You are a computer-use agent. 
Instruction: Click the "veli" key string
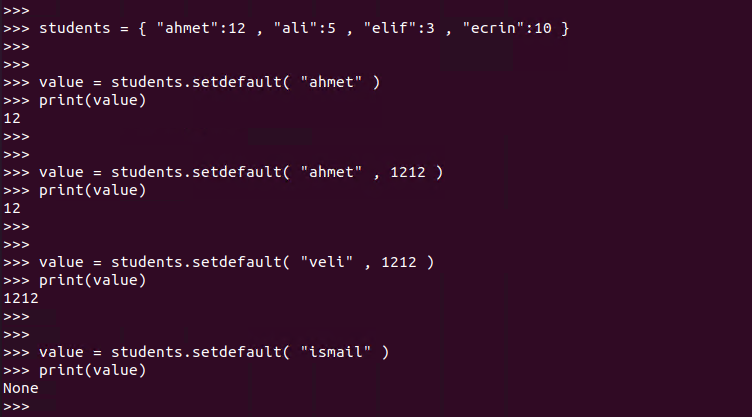point(327,262)
